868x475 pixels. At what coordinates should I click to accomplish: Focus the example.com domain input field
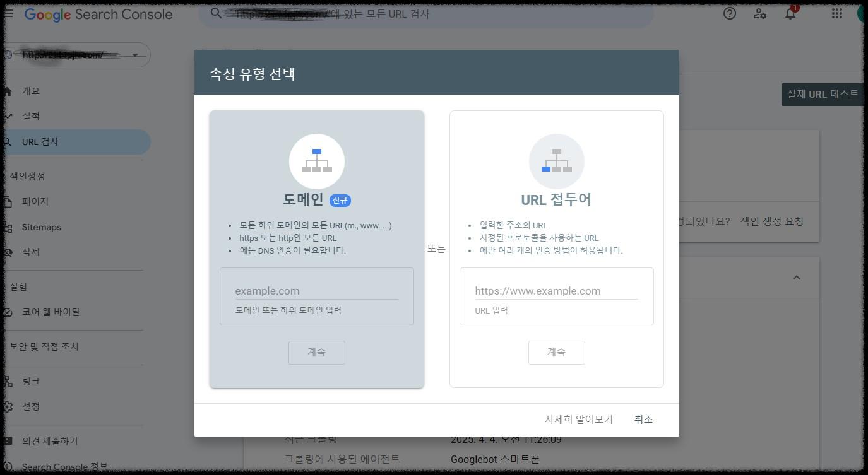pos(316,291)
